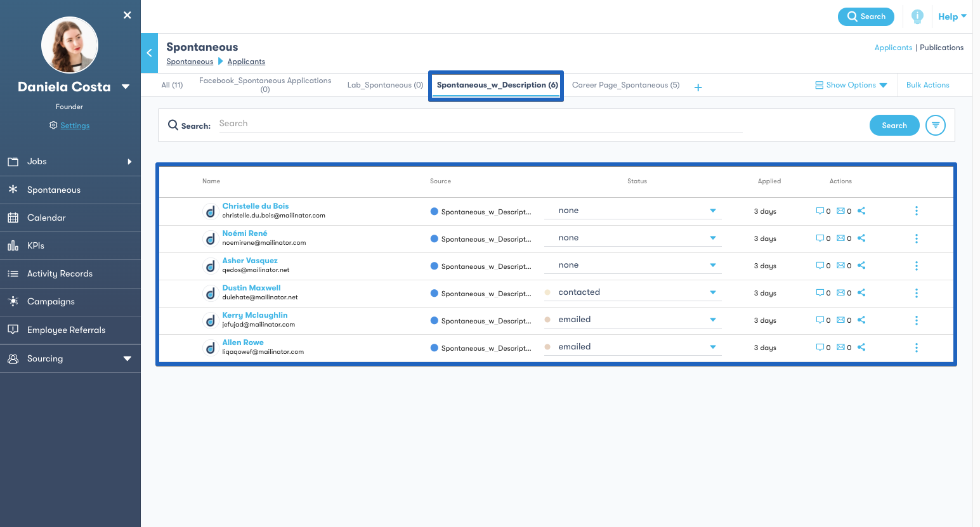The width and height of the screenshot is (980, 527).
Task: Open Christelle du Bois applicant profile
Action: [x=255, y=206]
